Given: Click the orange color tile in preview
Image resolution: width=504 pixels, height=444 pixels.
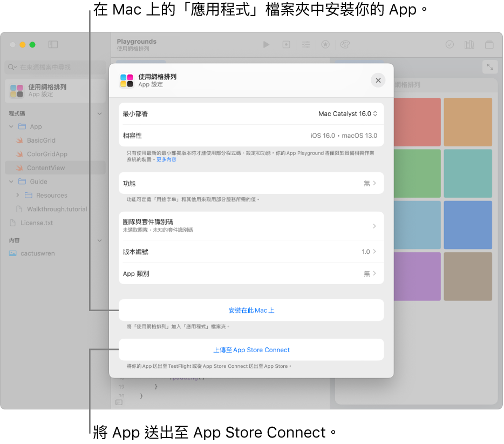Looking at the screenshot, I should pos(468,122).
